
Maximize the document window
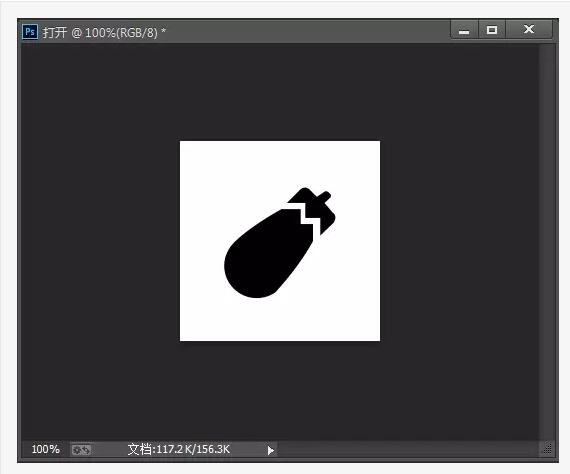[x=492, y=30]
